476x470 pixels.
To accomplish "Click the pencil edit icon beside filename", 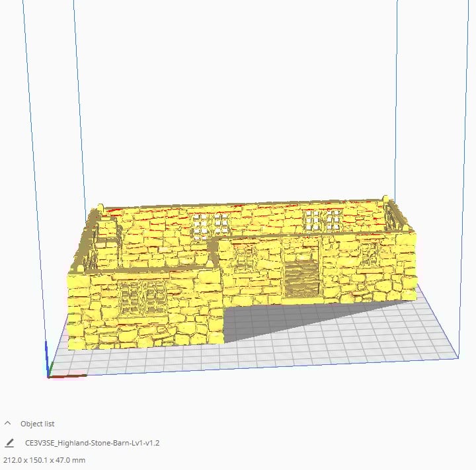I will click(x=9, y=443).
